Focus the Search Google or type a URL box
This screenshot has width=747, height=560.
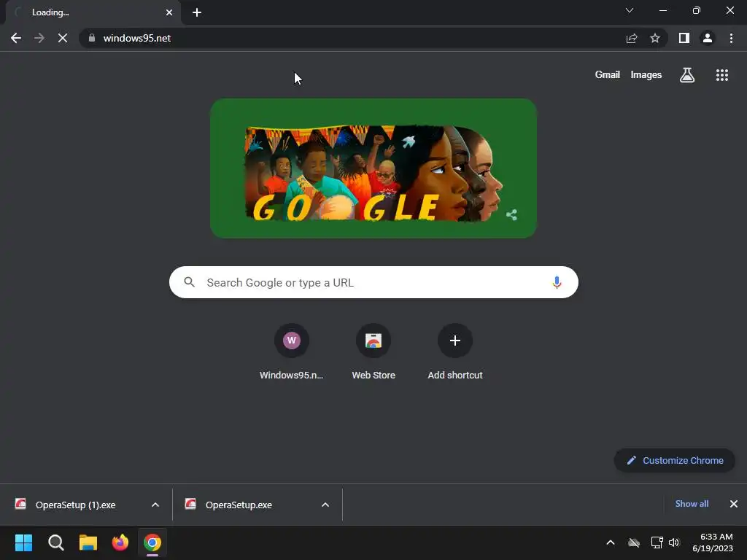pos(373,282)
